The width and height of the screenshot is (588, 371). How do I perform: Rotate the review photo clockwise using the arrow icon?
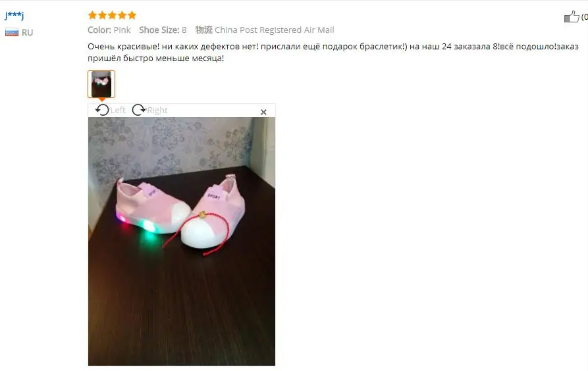(139, 110)
